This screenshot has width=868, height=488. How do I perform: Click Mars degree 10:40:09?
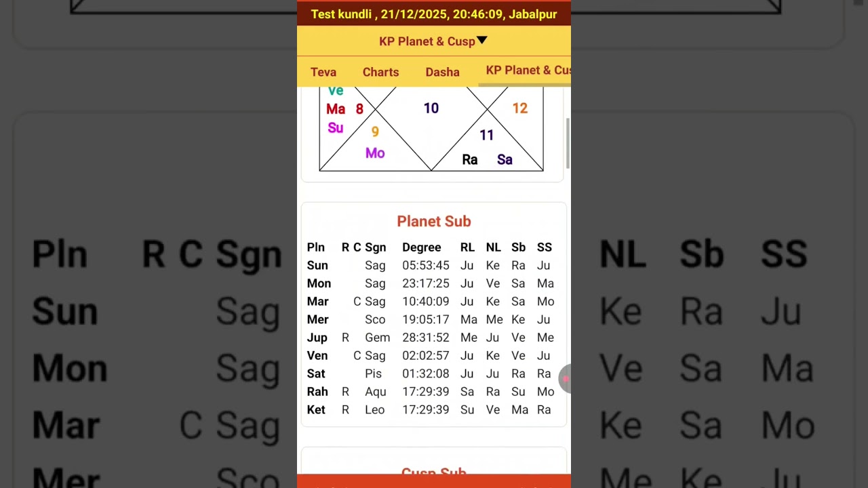(x=426, y=302)
